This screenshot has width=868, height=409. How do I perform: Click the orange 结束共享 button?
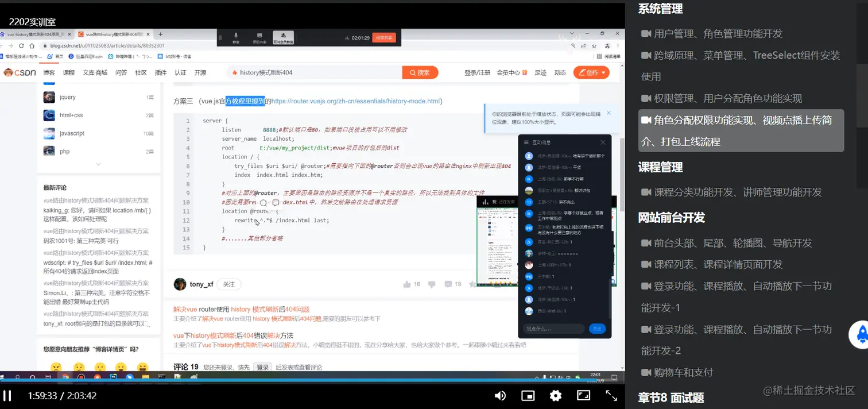coord(384,37)
